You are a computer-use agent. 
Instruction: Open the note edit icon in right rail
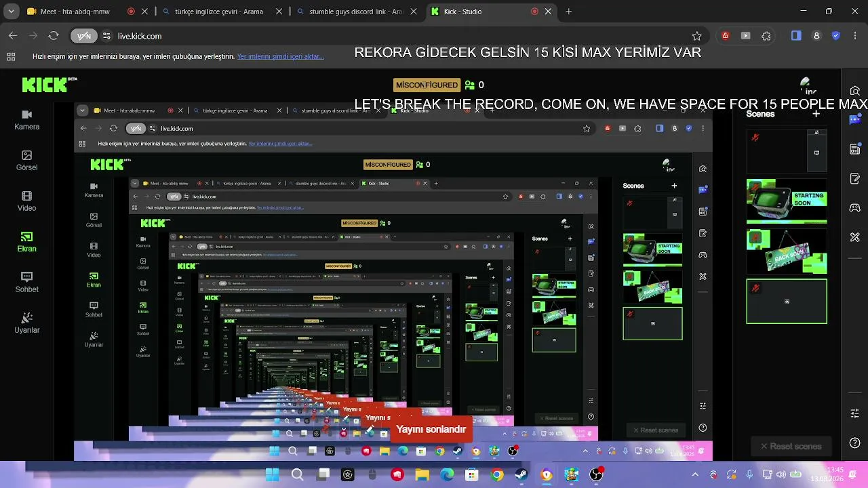coord(855,179)
